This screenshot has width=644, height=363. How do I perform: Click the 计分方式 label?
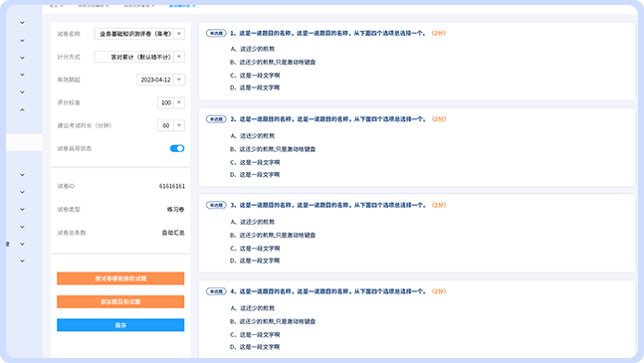[69, 57]
